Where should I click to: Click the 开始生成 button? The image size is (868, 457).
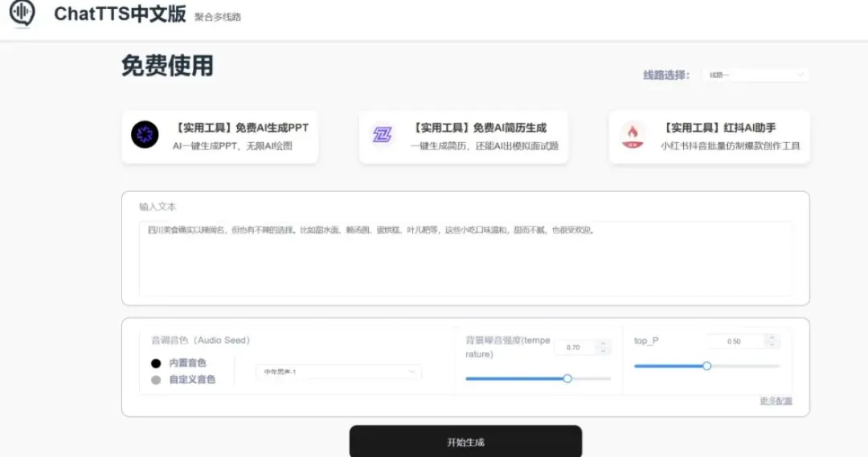[x=465, y=442]
